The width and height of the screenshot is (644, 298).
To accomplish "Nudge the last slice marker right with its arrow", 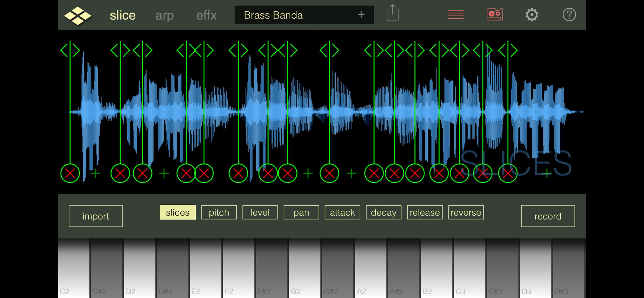I will (514, 50).
